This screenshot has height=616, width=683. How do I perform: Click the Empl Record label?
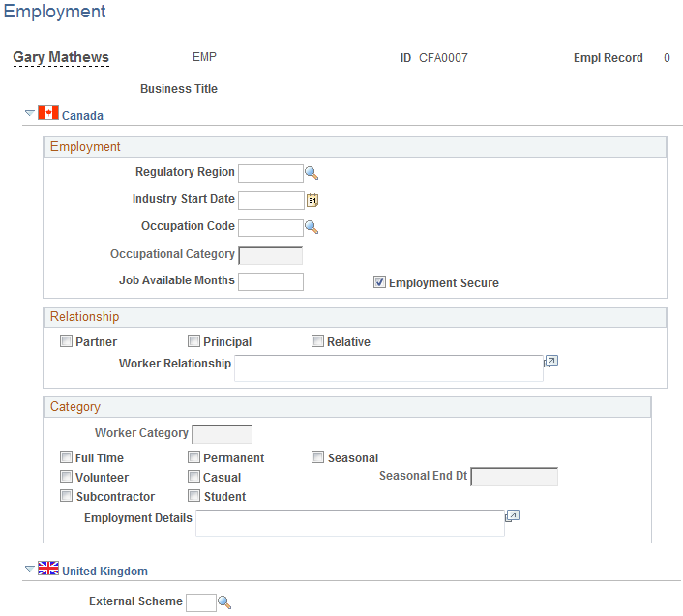(609, 58)
